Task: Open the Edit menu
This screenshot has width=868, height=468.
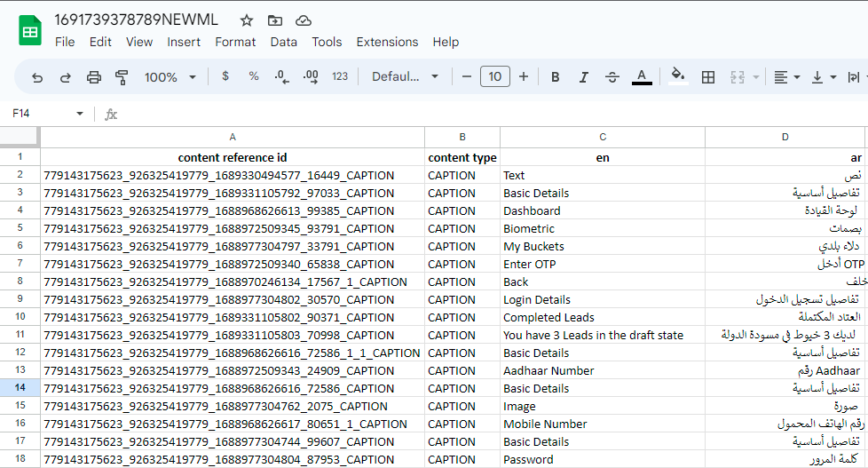Action: tap(100, 42)
